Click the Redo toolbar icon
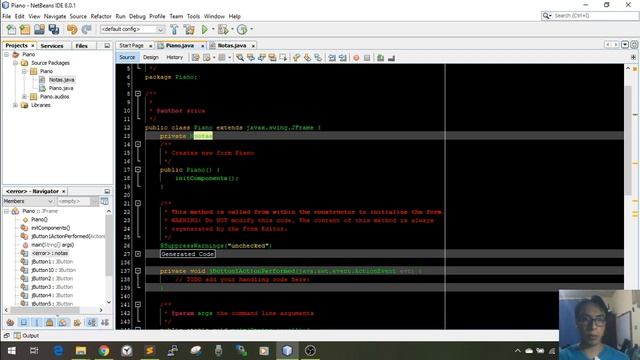The width and height of the screenshot is (640, 360). pyautogui.click(x=87, y=29)
